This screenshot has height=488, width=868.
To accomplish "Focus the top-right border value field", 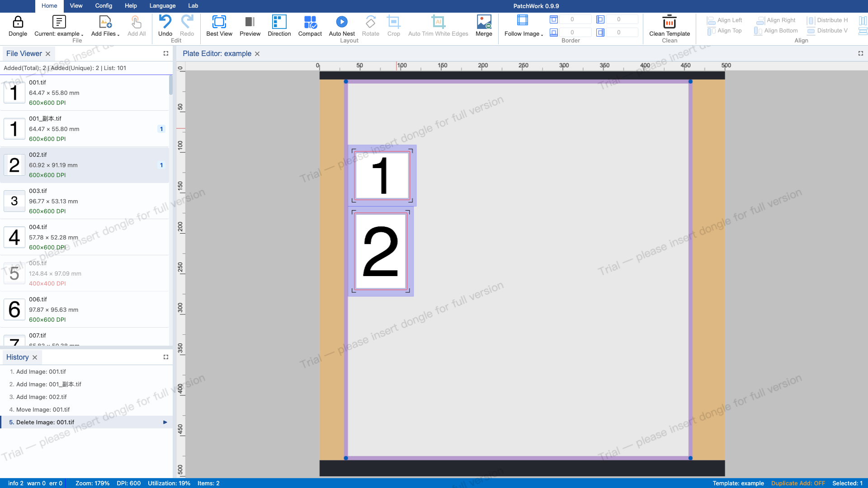I will tap(622, 19).
